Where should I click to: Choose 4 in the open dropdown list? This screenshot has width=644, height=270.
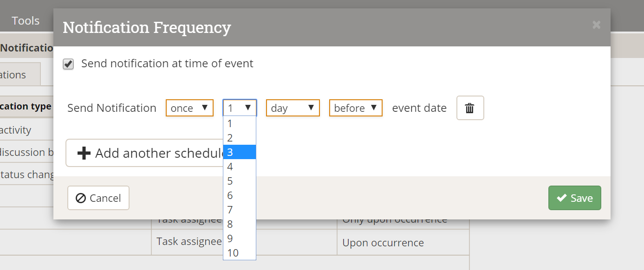239,167
